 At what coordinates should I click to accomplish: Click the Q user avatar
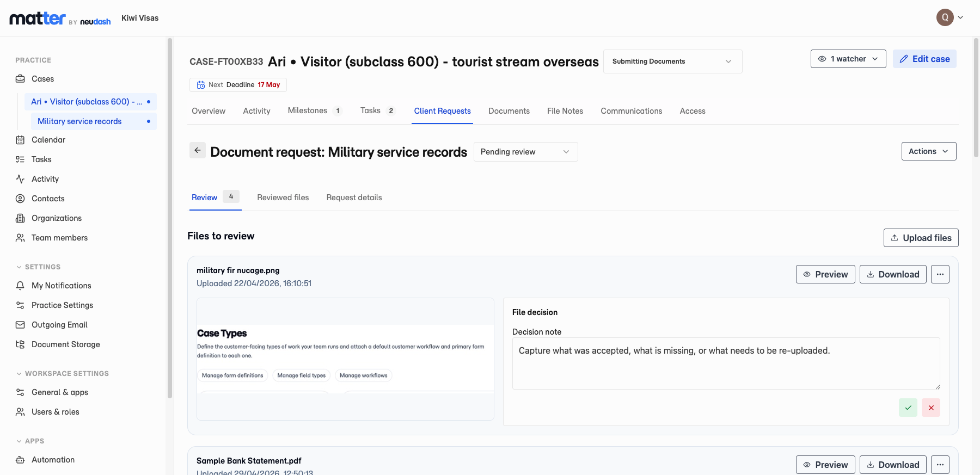click(x=945, y=17)
